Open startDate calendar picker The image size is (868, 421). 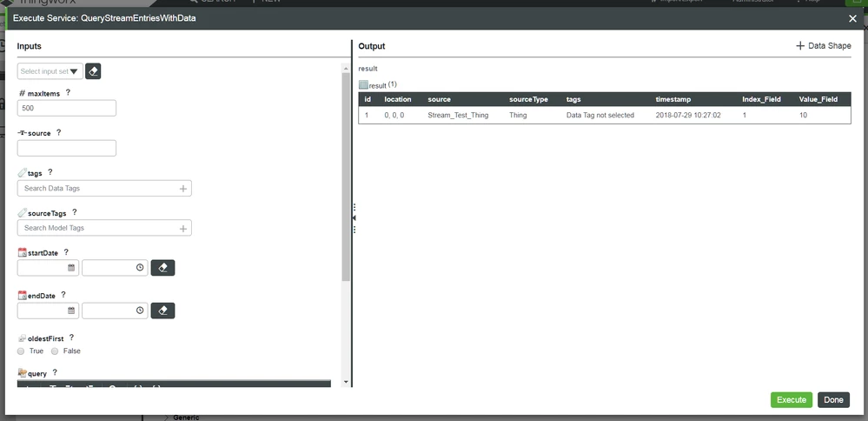(71, 268)
